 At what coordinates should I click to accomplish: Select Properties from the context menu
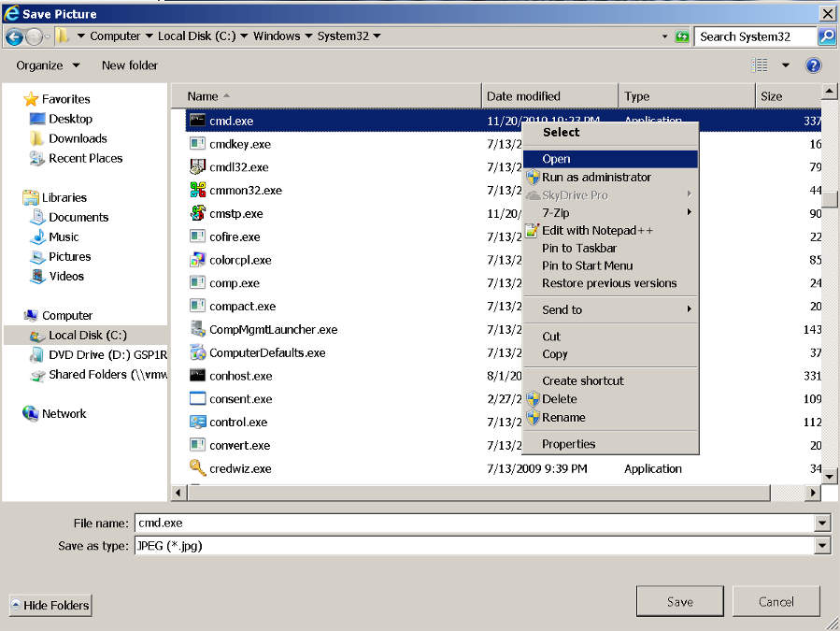tap(568, 444)
